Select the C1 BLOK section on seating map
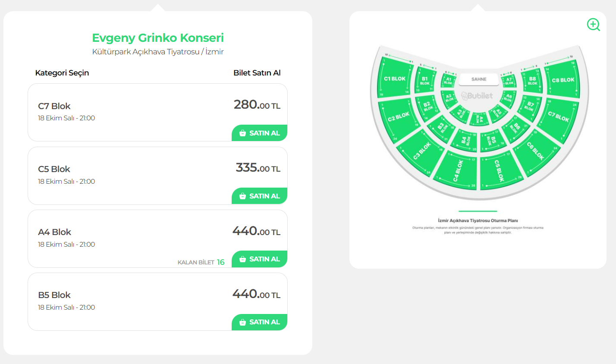The height and width of the screenshot is (364, 616). tap(395, 79)
